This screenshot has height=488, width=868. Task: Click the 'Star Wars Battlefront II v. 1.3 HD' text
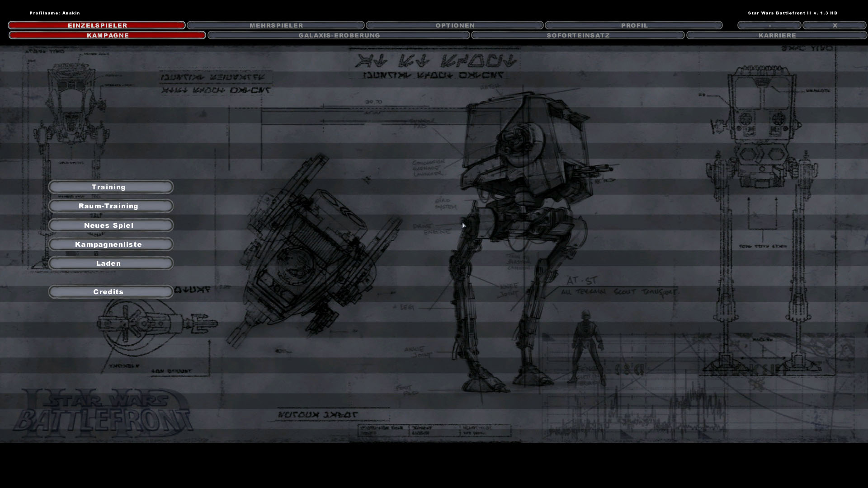coord(793,13)
